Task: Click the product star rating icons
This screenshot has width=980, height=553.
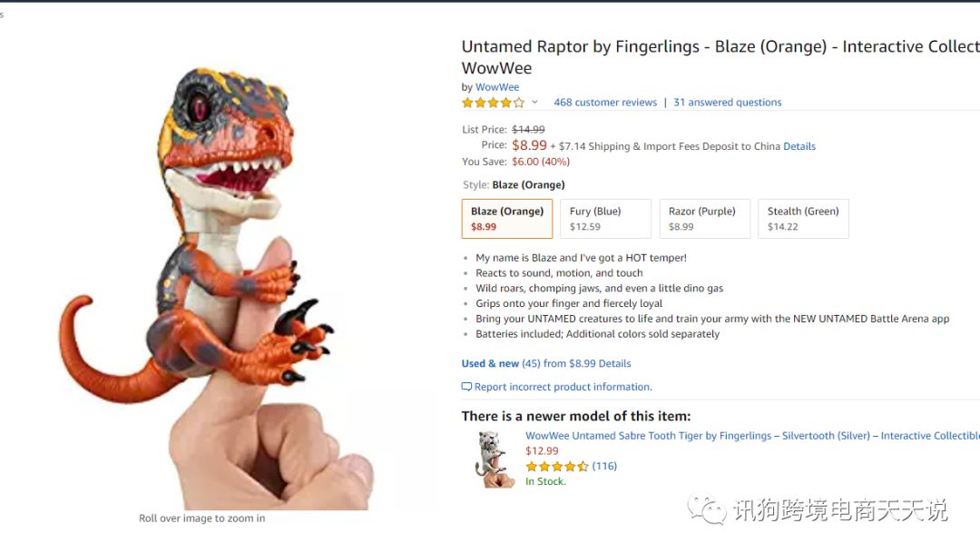Action: (493, 103)
